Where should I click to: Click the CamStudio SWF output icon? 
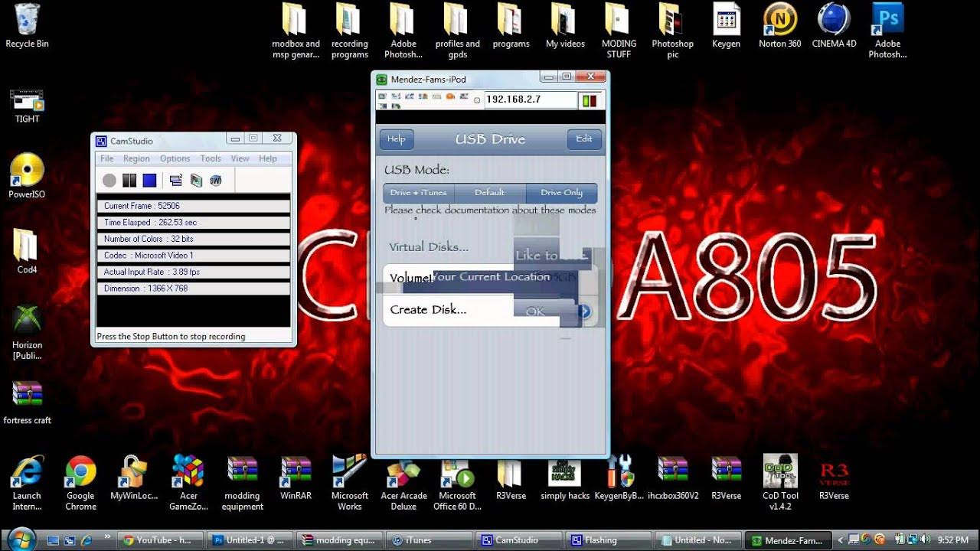coord(216,181)
